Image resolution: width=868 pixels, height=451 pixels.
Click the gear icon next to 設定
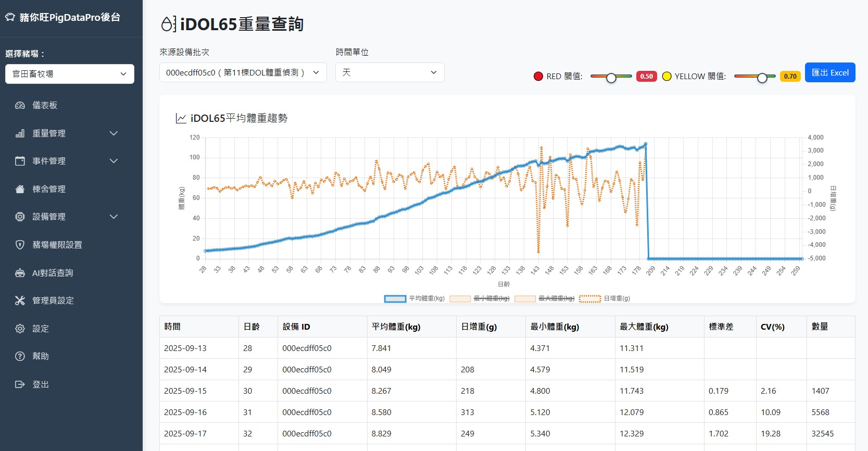click(x=20, y=329)
